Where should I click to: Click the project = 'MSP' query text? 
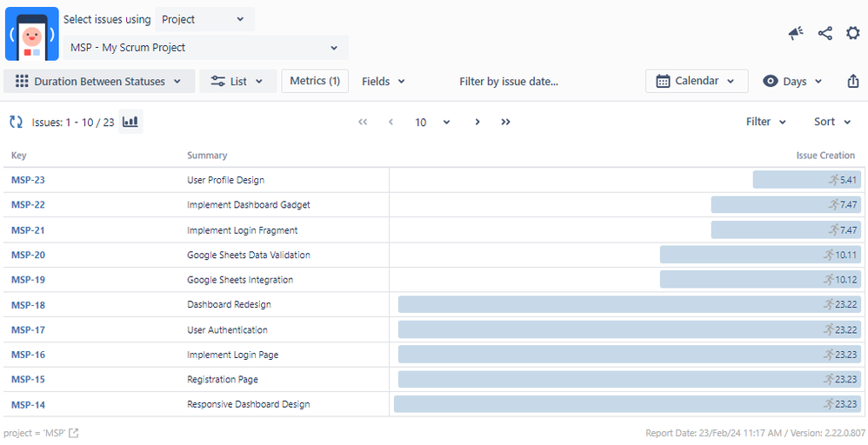[x=34, y=434]
